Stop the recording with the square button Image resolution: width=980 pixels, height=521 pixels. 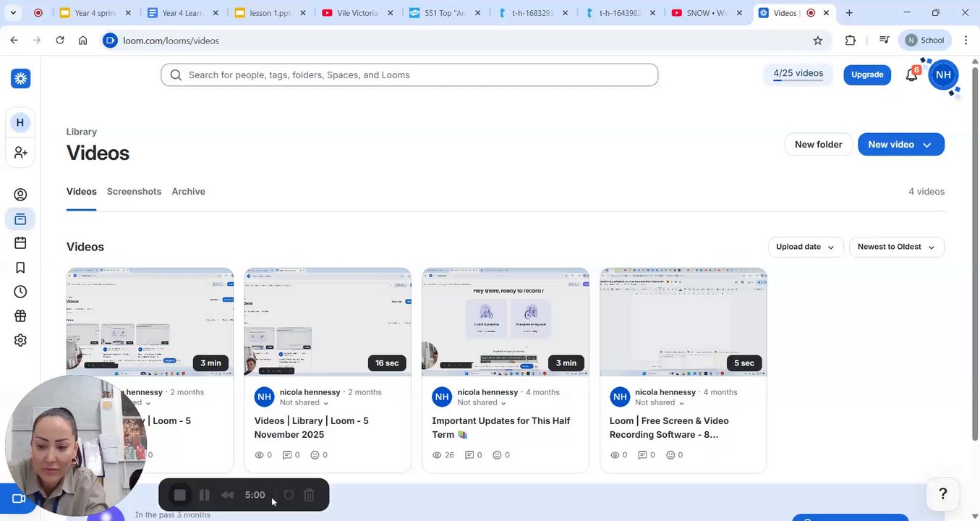[180, 495]
